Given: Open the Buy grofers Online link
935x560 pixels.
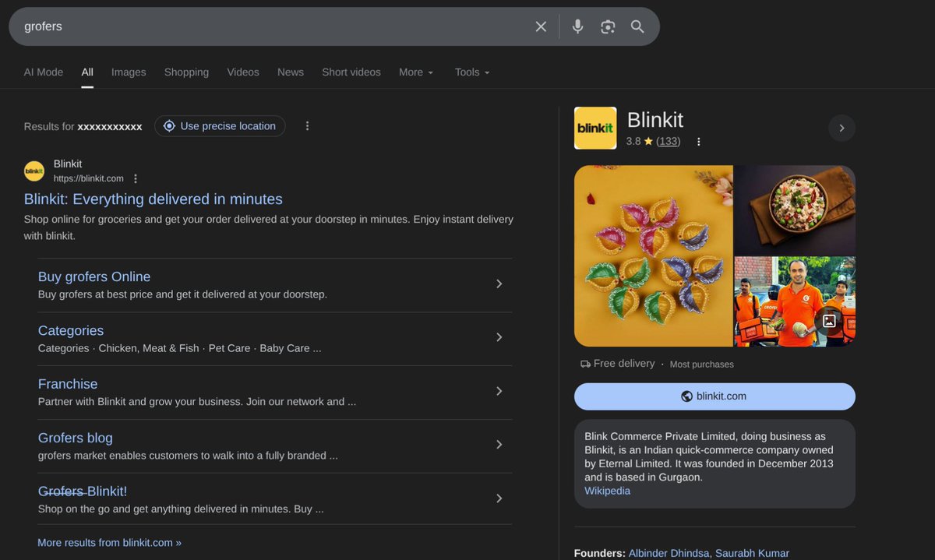Looking at the screenshot, I should pyautogui.click(x=94, y=277).
